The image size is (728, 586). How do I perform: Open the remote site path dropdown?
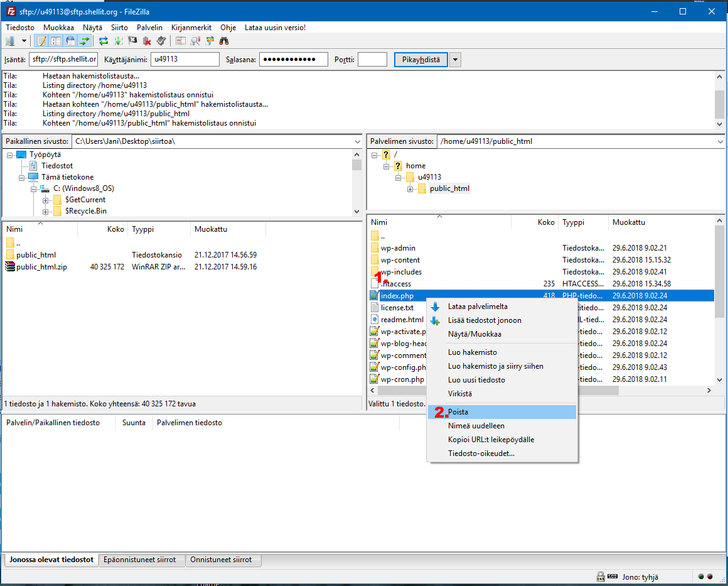pos(720,142)
